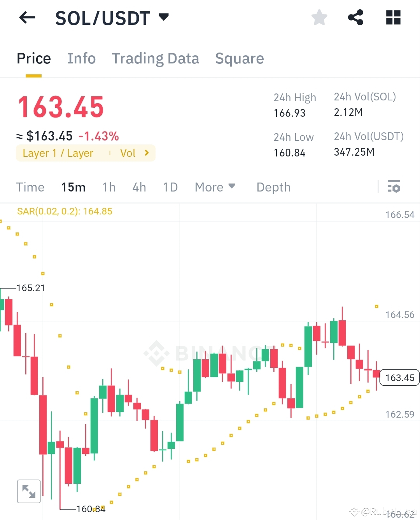Open the Depth chart view

click(x=273, y=187)
